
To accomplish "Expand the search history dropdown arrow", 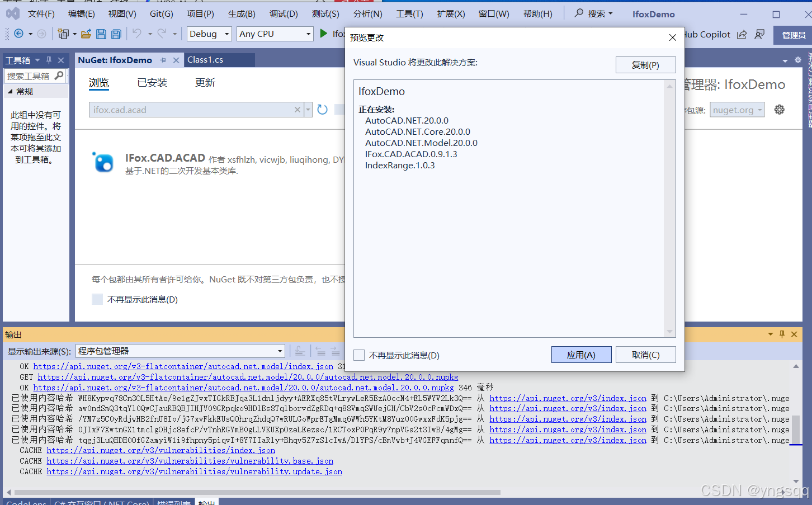I will (x=308, y=110).
